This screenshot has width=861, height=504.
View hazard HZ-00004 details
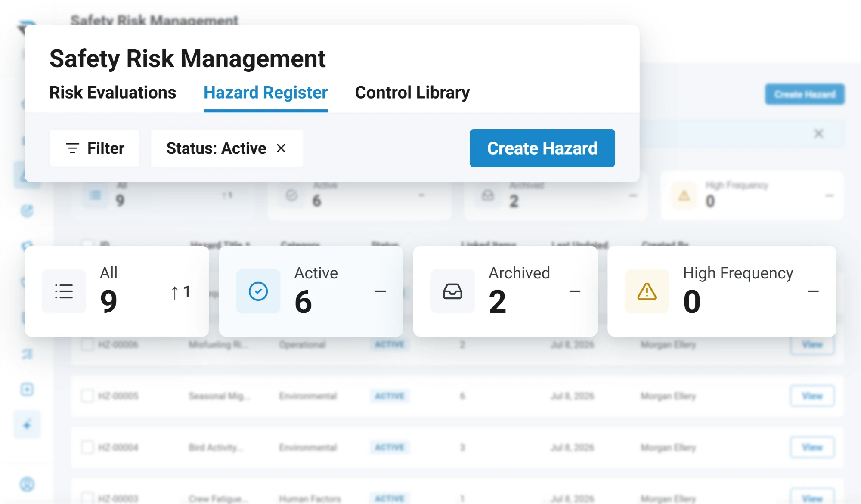[x=812, y=448]
